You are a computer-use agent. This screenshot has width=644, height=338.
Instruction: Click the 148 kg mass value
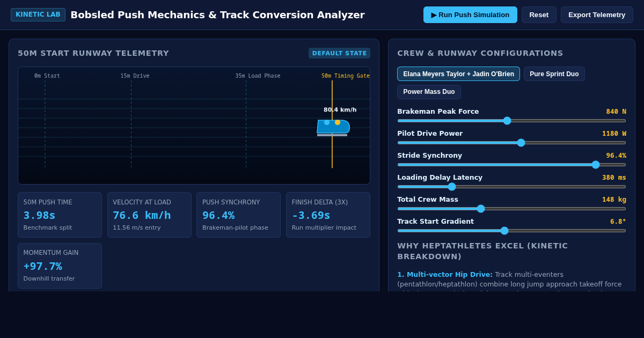coord(614,200)
